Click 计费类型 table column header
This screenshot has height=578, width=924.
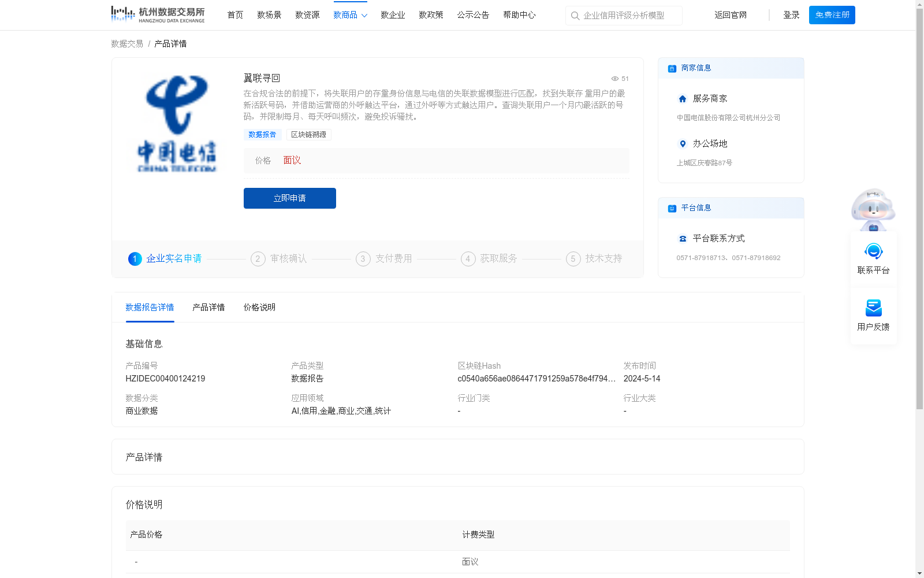478,535
